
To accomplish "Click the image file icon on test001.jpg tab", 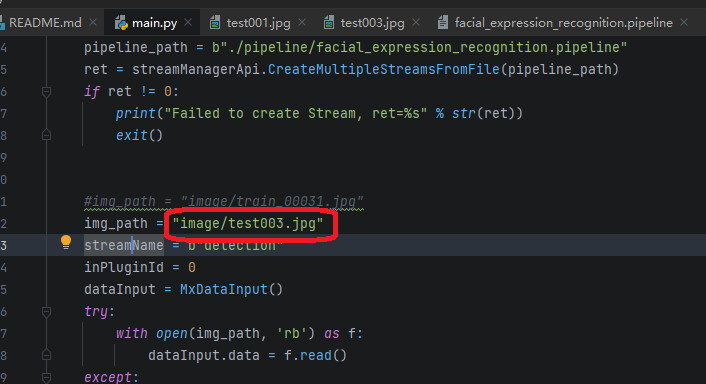I will pos(215,23).
